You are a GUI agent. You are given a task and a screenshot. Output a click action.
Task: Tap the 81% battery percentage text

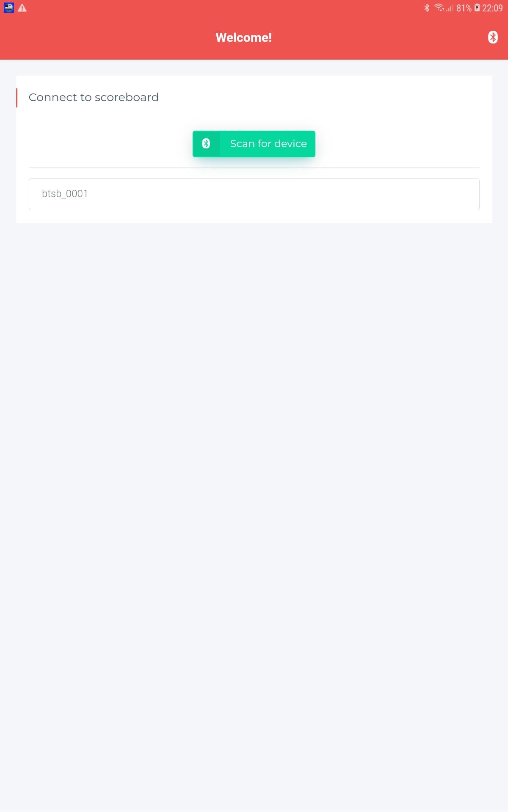[464, 8]
